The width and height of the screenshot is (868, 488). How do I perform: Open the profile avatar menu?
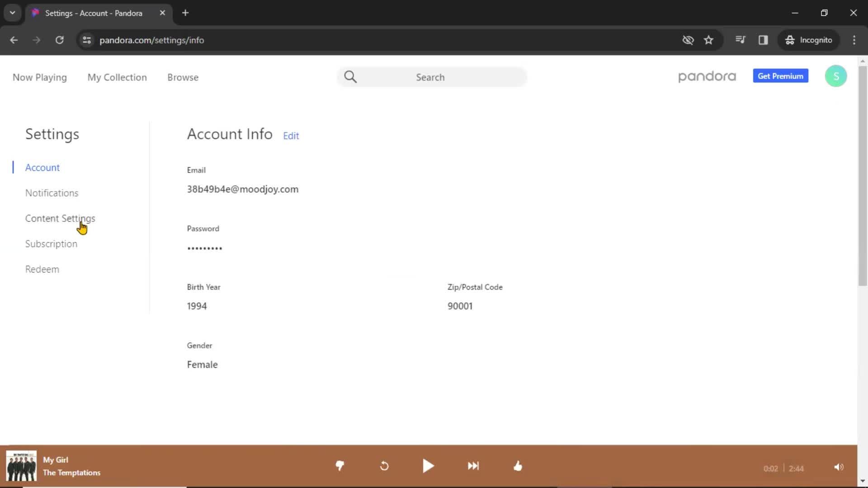(x=836, y=76)
